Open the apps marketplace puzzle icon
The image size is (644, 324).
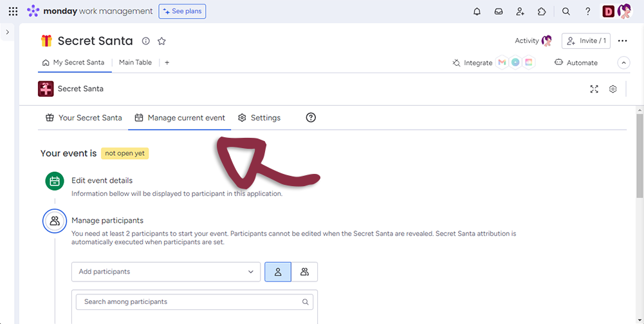coord(542,12)
